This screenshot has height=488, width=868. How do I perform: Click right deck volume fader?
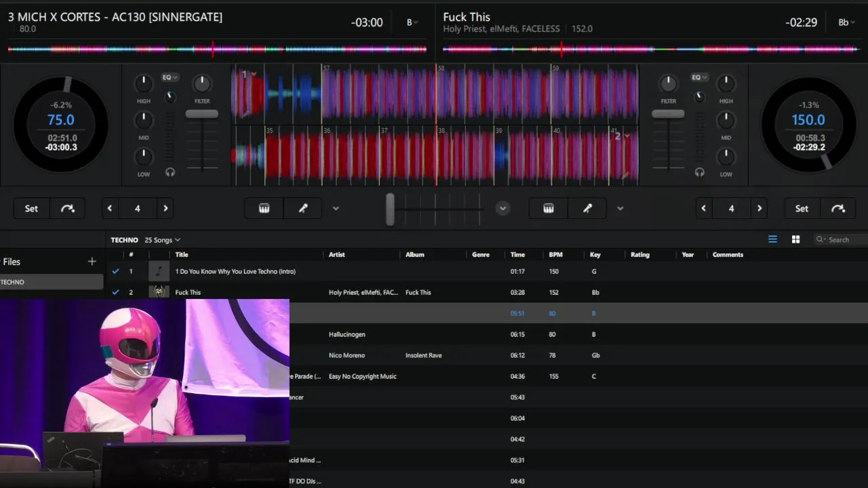point(669,115)
